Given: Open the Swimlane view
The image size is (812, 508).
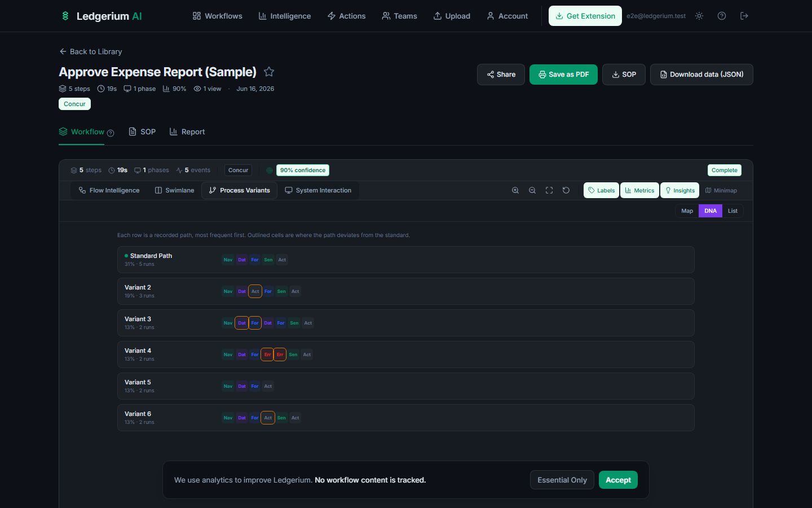Looking at the screenshot, I should [174, 190].
